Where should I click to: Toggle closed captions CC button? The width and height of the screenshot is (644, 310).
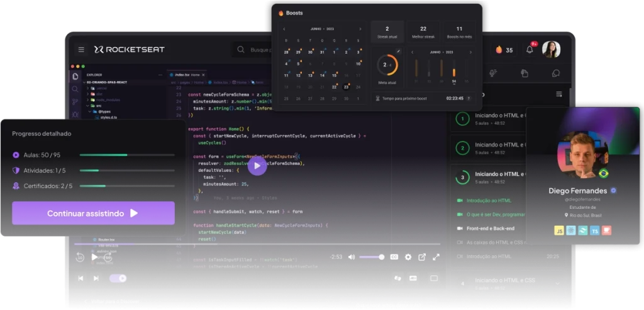click(x=394, y=257)
